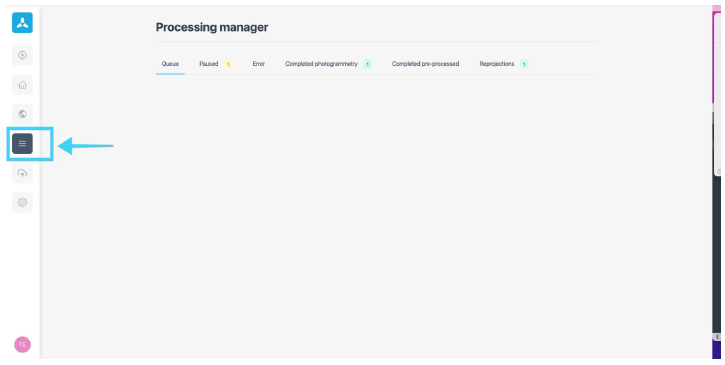
Task: Open the download arrow sidebar icon
Action: point(22,55)
